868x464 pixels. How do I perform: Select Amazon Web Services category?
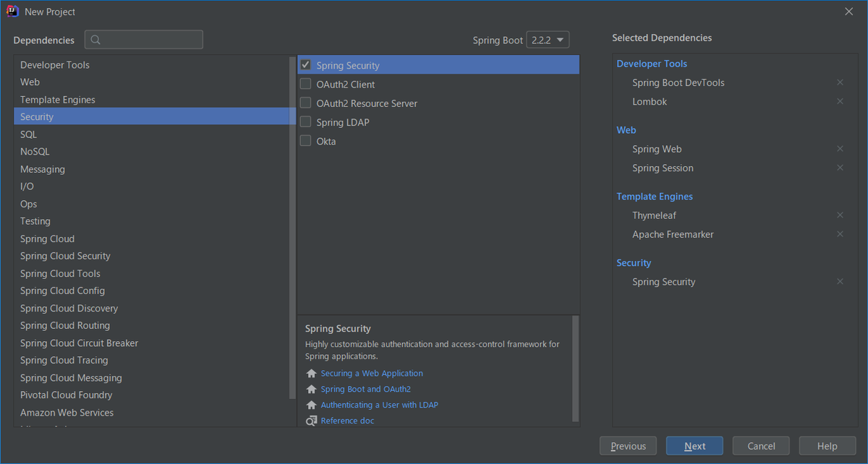tap(151, 413)
